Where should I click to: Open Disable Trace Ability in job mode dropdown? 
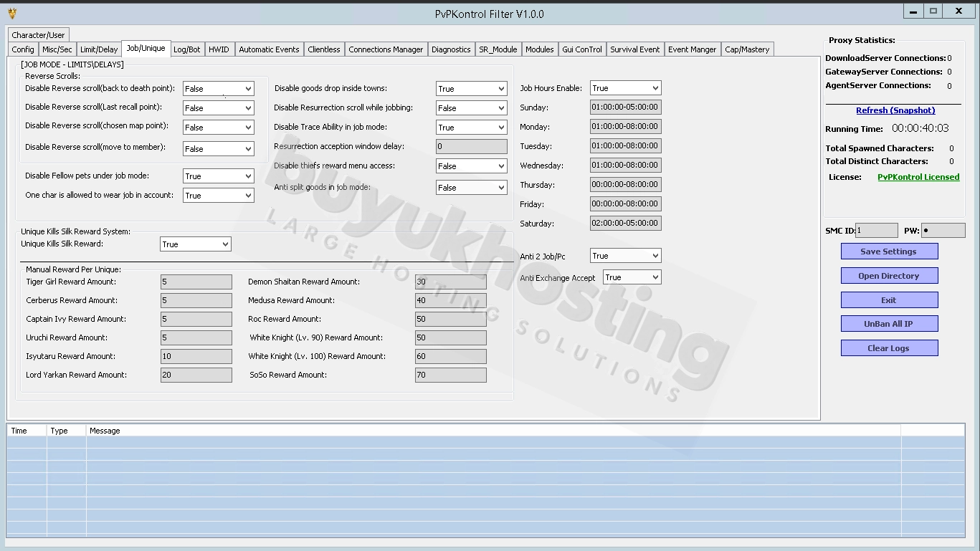tap(471, 128)
